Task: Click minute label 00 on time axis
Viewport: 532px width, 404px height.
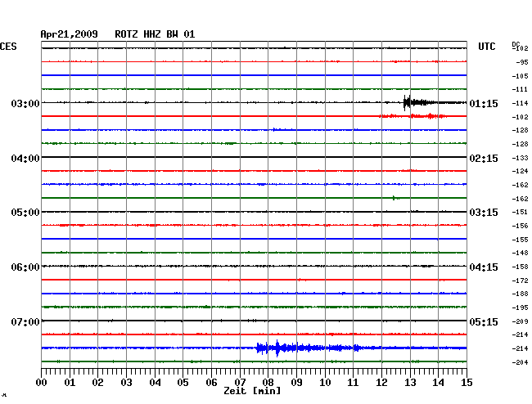Action: (x=42, y=382)
